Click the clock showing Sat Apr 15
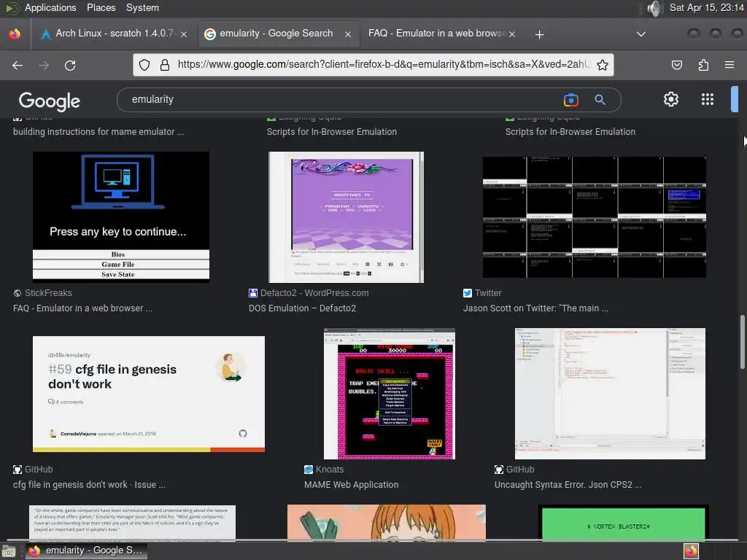747x560 pixels. 706,7
